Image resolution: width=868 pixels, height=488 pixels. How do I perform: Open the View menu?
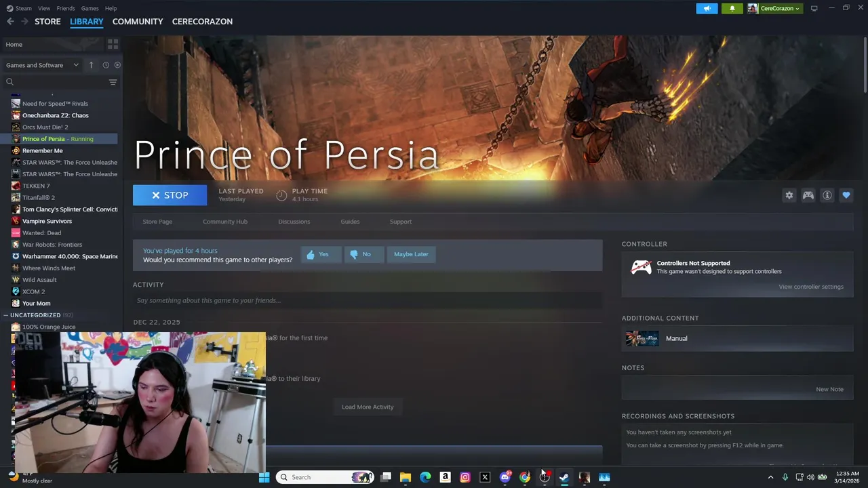click(x=44, y=8)
